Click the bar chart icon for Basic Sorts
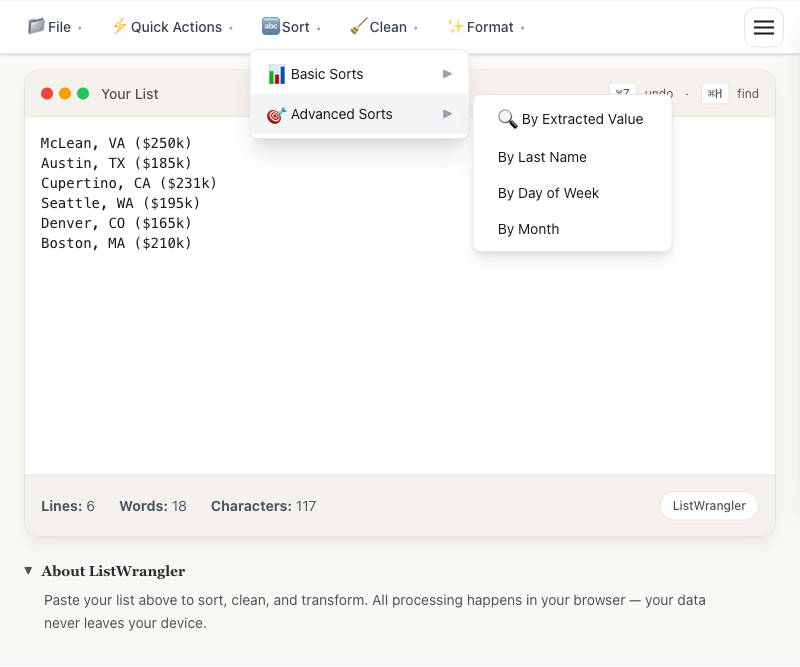The height and width of the screenshot is (667, 800). pyautogui.click(x=277, y=74)
